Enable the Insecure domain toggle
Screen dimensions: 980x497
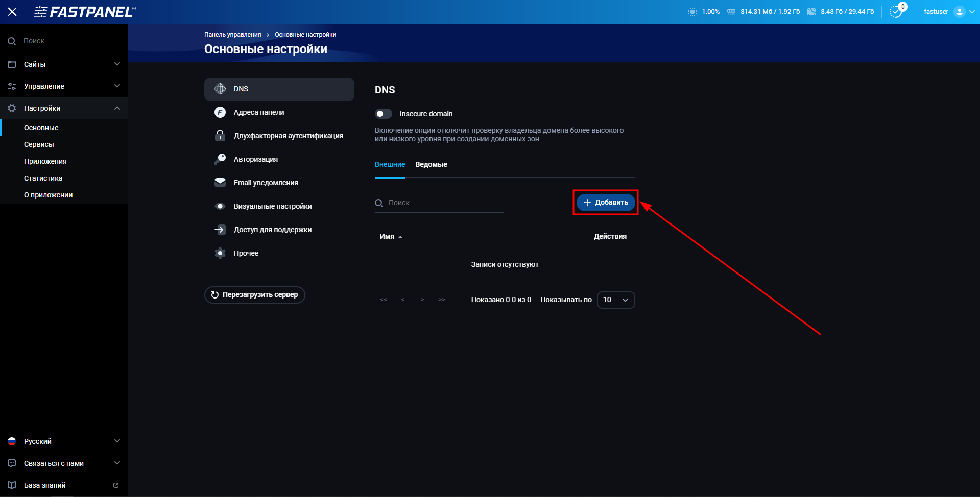[x=384, y=113]
